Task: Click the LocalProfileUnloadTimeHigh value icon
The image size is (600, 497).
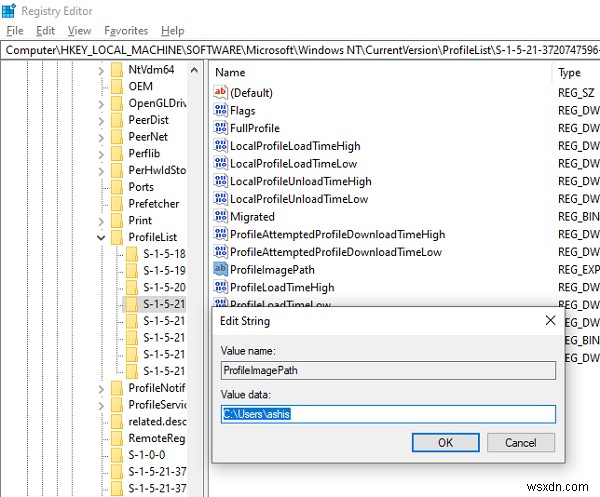Action: click(x=220, y=181)
